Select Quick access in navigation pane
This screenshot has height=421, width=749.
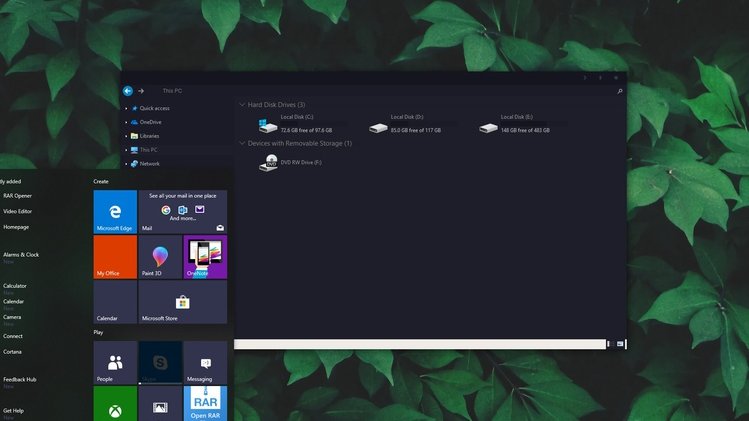150,108
